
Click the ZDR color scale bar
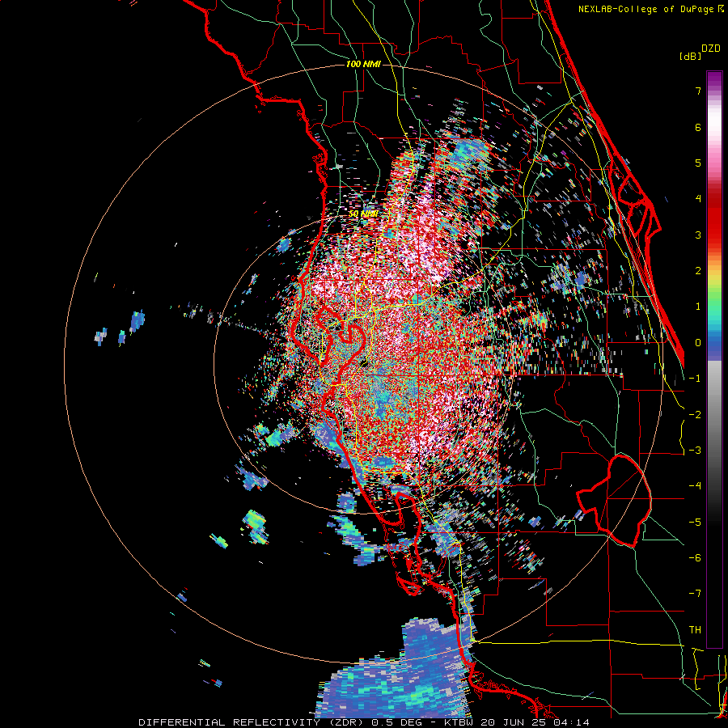pos(714,359)
